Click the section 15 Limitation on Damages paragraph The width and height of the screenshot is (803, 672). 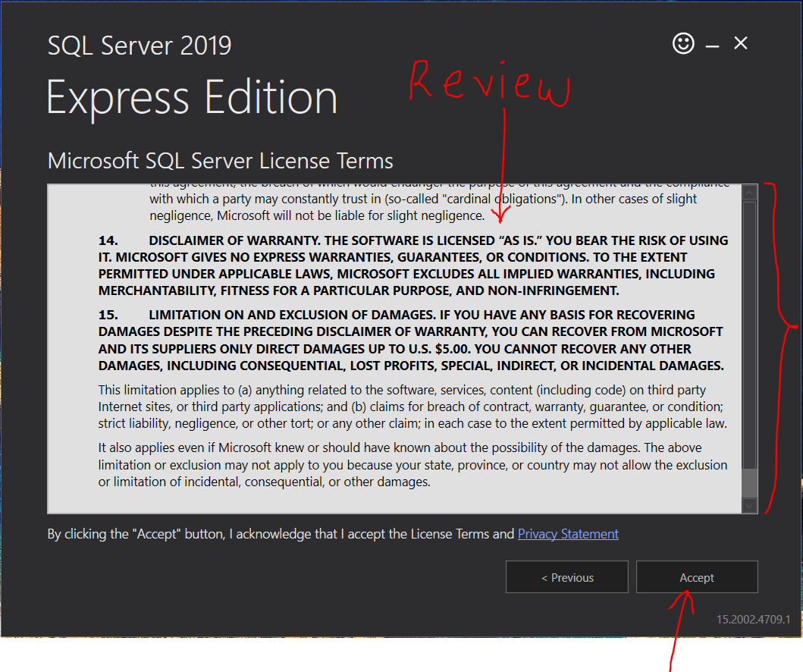click(x=411, y=340)
